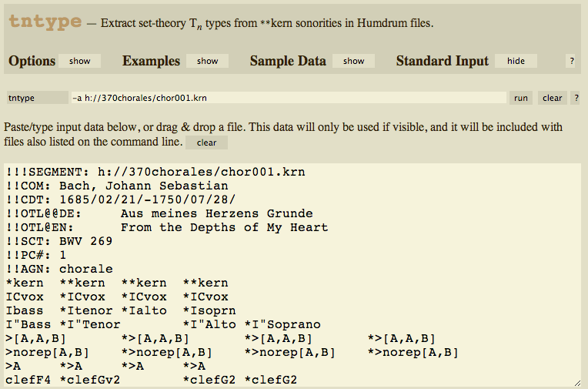Grab the text area resize handle
The height and width of the screenshot is (389, 588).
(x=577, y=382)
